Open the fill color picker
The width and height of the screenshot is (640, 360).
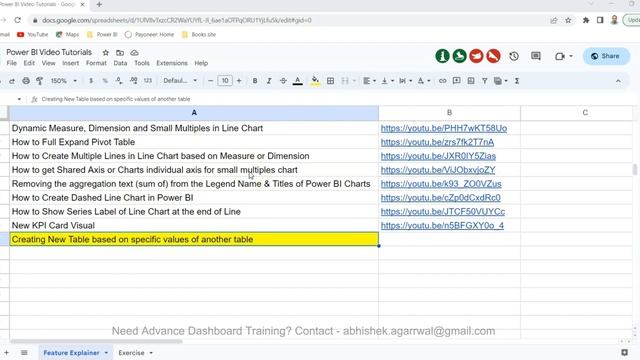click(x=315, y=81)
